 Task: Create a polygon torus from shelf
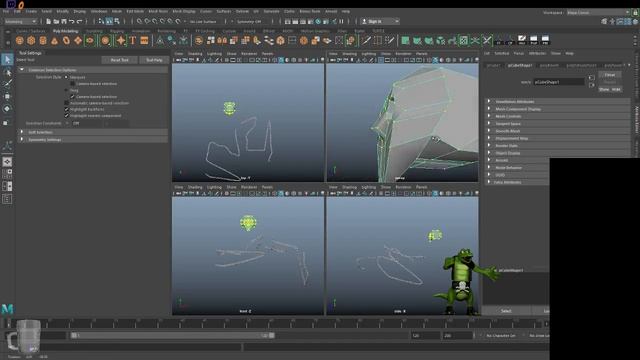(66, 40)
